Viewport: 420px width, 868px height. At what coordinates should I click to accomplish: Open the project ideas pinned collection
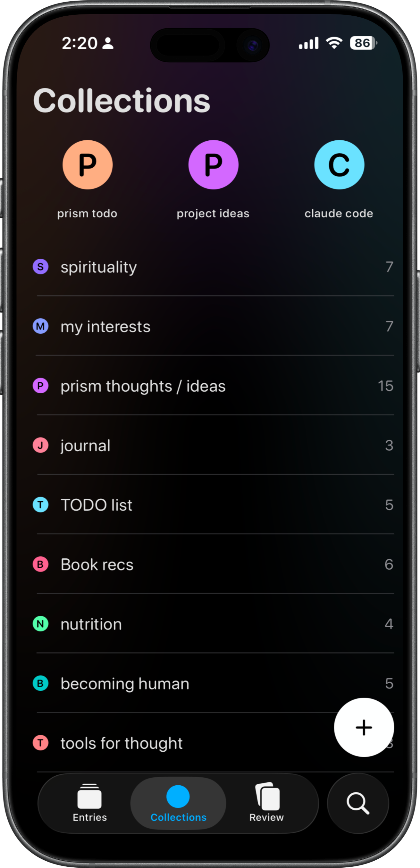213,165
